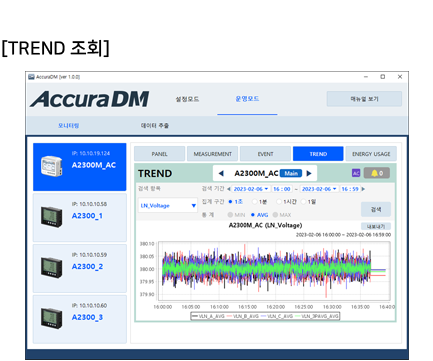Click the AccuraDM title bar app icon
The height and width of the screenshot is (361, 433).
[31, 77]
